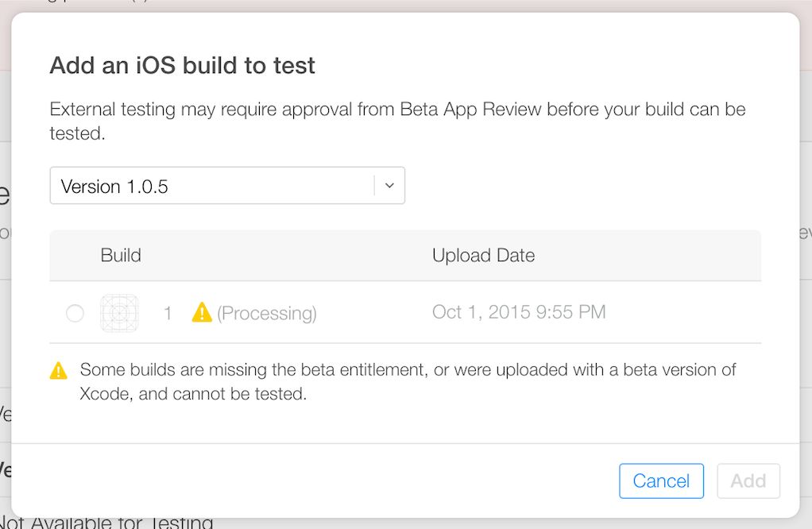Viewport: 812px width, 529px height.
Task: Click the placeholder app icon for build 1
Action: pos(120,314)
